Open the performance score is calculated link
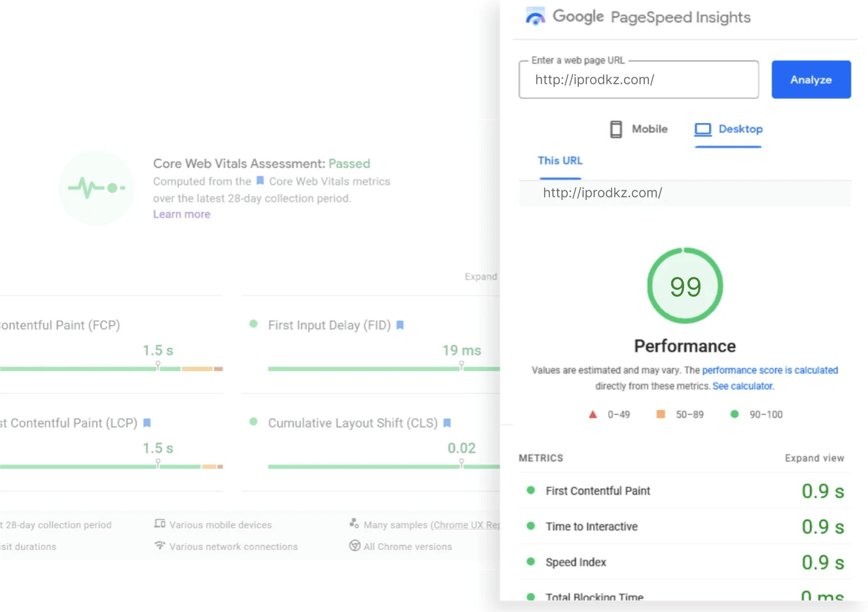 [x=770, y=370]
